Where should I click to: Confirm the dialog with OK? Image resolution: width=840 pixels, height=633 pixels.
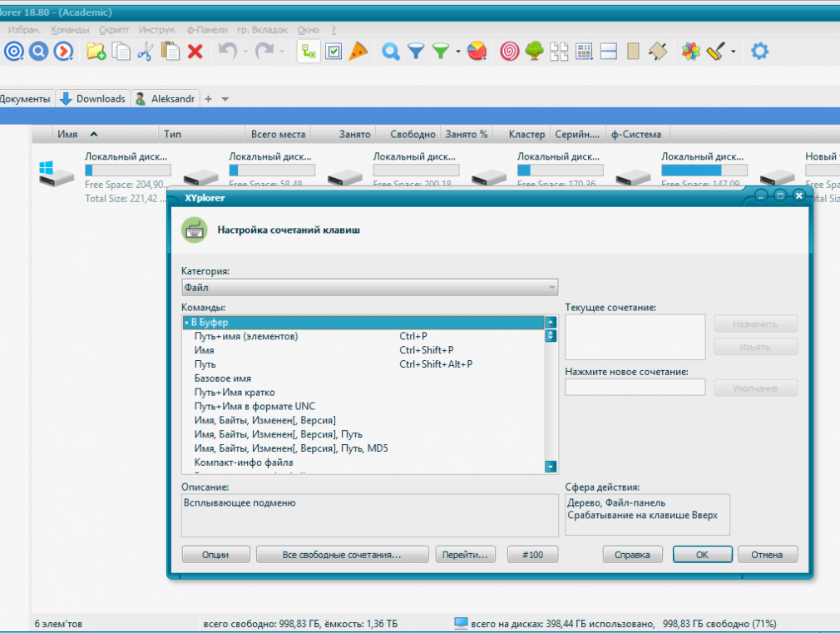pyautogui.click(x=702, y=555)
